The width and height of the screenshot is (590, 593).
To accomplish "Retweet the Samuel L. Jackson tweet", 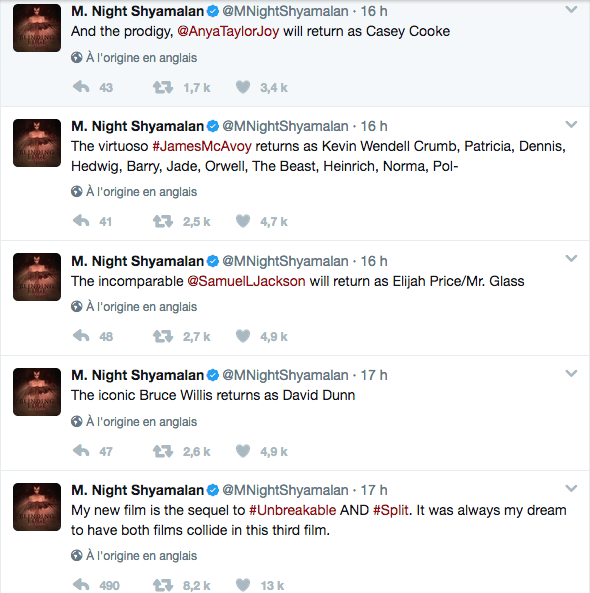I will pos(163,336).
